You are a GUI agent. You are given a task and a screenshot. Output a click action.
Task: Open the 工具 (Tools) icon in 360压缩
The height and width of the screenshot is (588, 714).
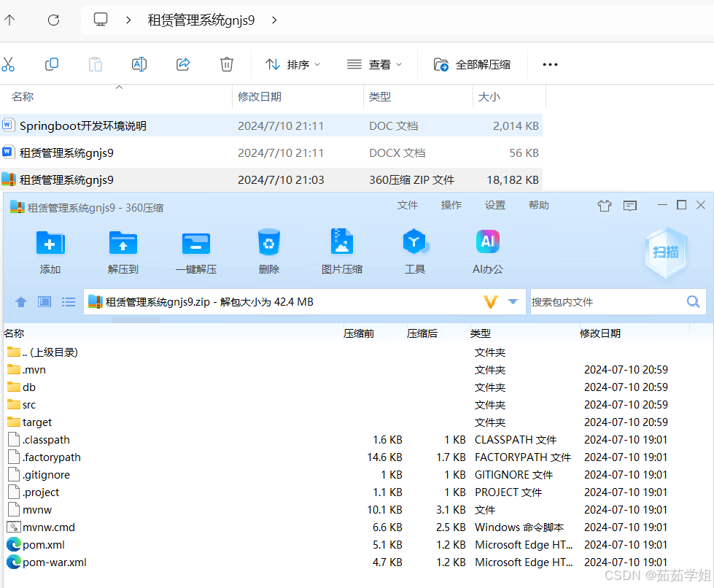pyautogui.click(x=414, y=248)
